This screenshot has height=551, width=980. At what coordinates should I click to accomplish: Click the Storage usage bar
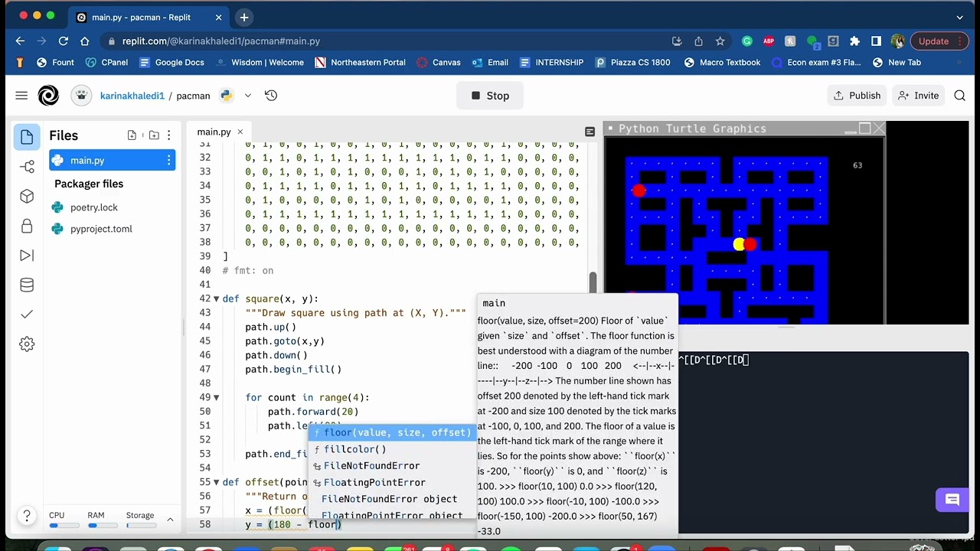(x=141, y=526)
